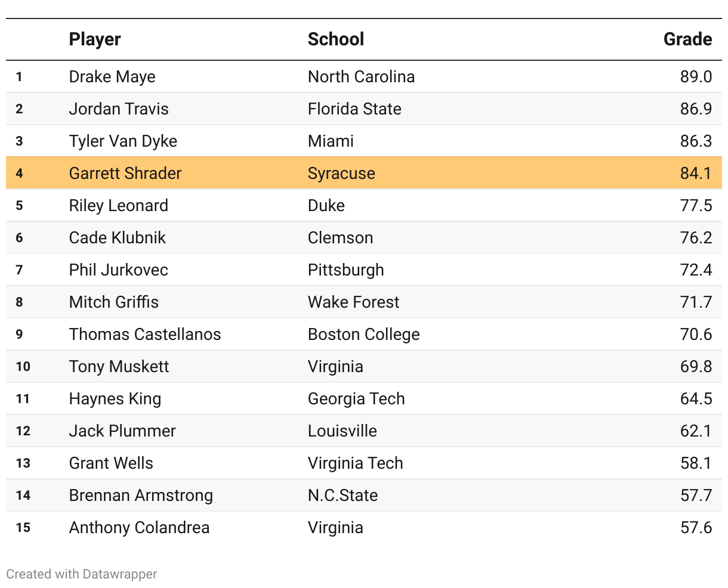This screenshot has height=588, width=728.
Task: Select Tyler Van Dyke's name
Action: click(123, 141)
